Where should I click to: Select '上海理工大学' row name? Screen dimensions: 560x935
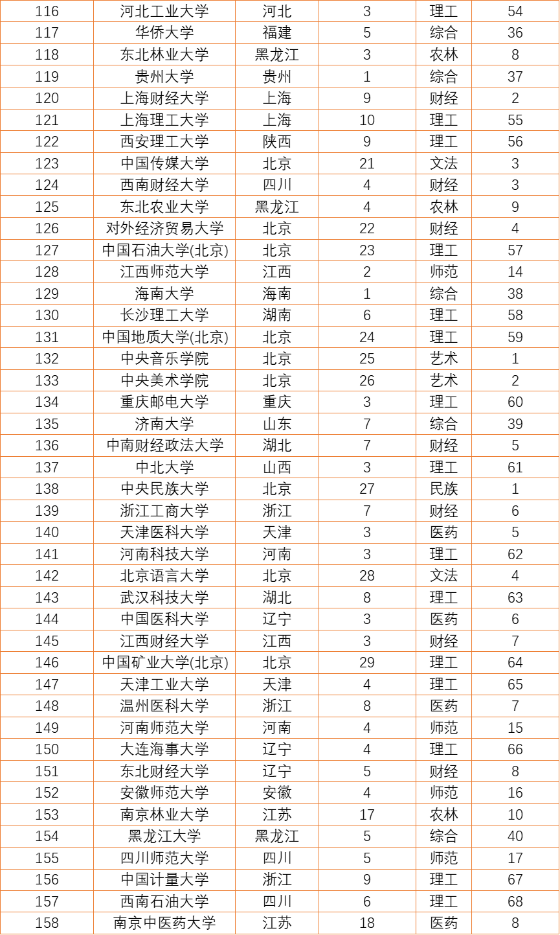[x=164, y=120]
